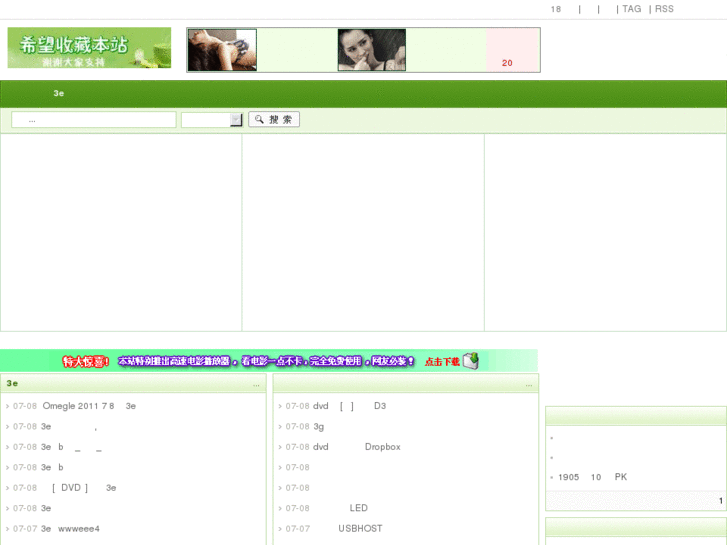Open the ad thumbnail of reclining woman

coord(222,50)
